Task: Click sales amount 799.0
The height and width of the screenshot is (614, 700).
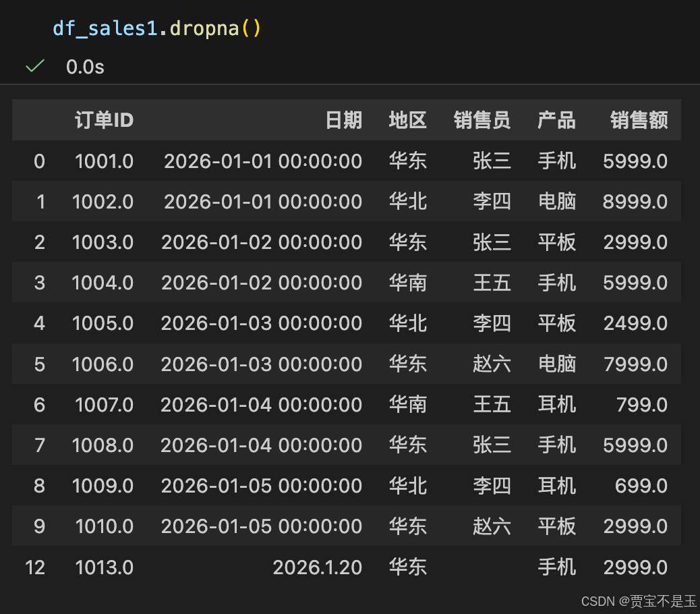Action: [642, 405]
